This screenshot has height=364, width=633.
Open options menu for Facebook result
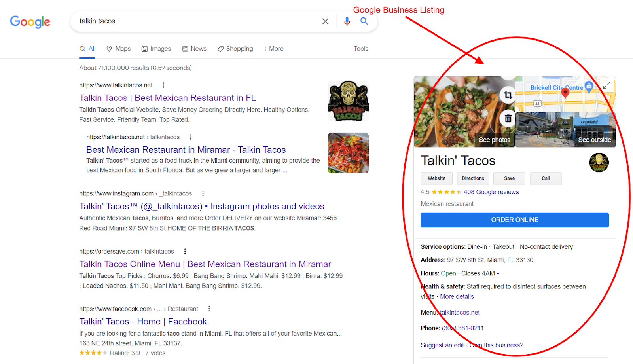pos(209,309)
